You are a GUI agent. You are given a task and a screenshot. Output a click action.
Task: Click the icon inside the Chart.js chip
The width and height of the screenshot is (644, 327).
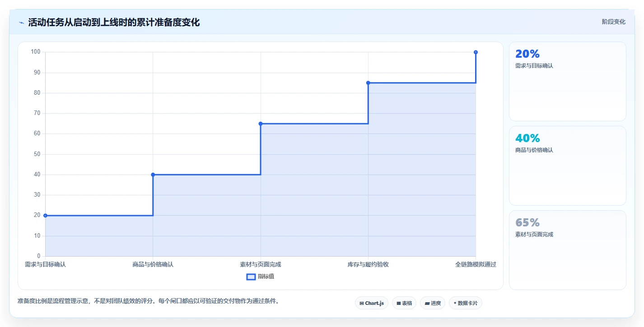pos(362,304)
